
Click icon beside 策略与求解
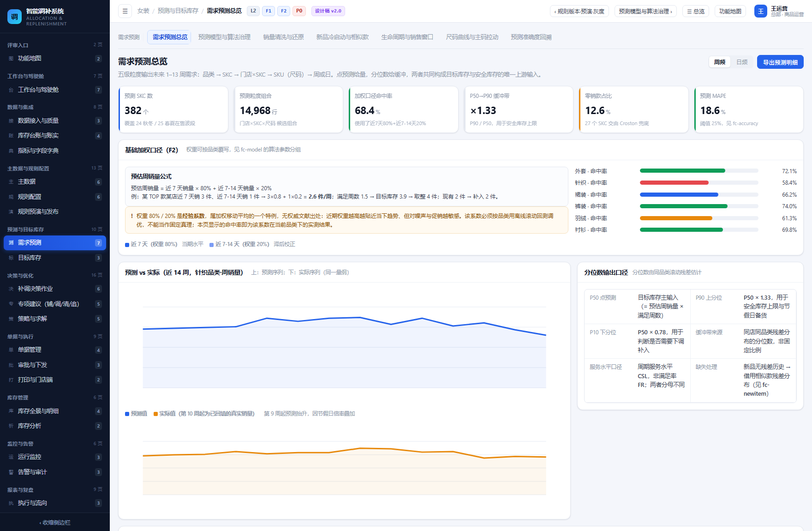[11, 319]
